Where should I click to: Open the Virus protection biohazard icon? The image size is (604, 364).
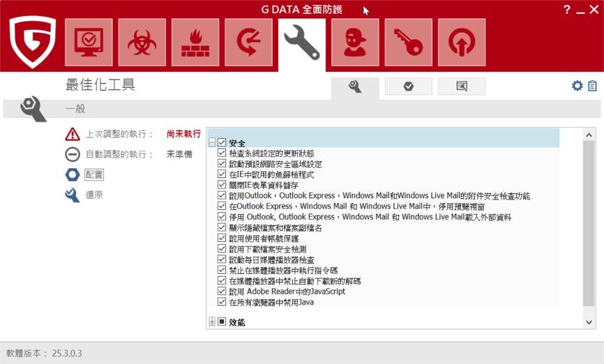[142, 42]
